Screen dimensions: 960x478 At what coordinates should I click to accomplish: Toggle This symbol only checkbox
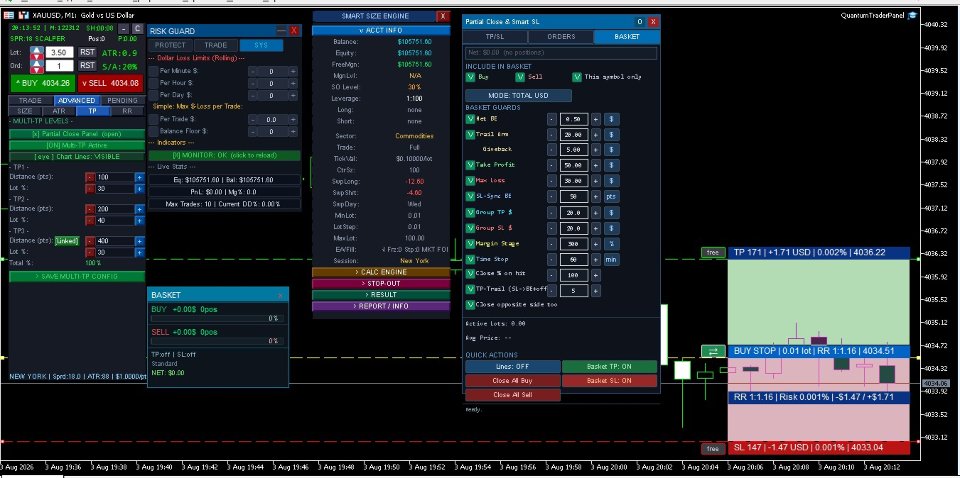coord(577,77)
